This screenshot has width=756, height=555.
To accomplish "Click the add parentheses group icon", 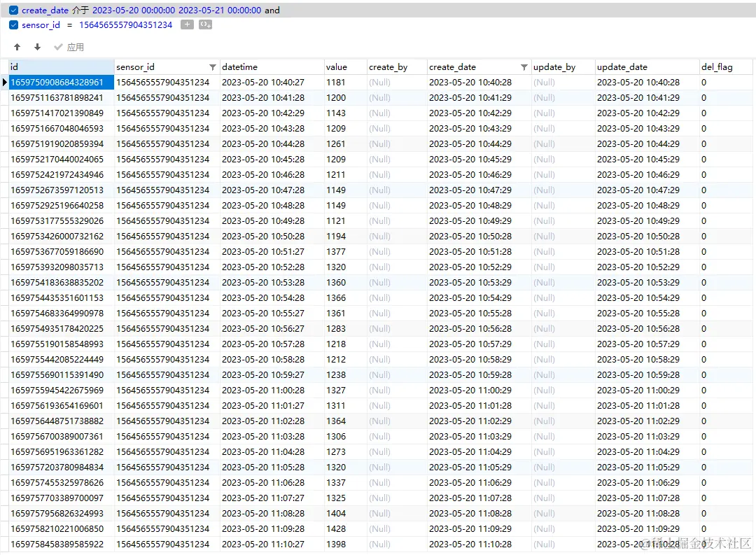I will click(205, 24).
